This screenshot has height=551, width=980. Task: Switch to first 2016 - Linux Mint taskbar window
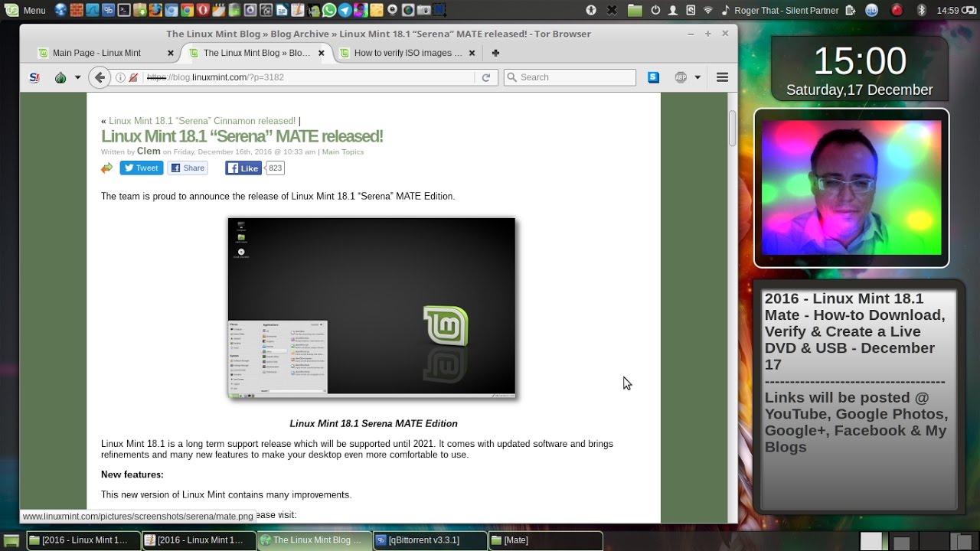click(x=83, y=540)
